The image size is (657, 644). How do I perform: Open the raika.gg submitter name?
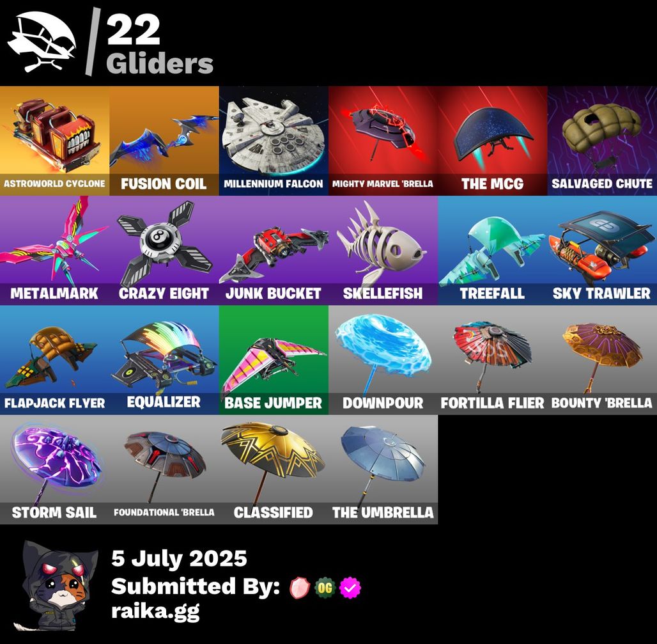(x=155, y=611)
